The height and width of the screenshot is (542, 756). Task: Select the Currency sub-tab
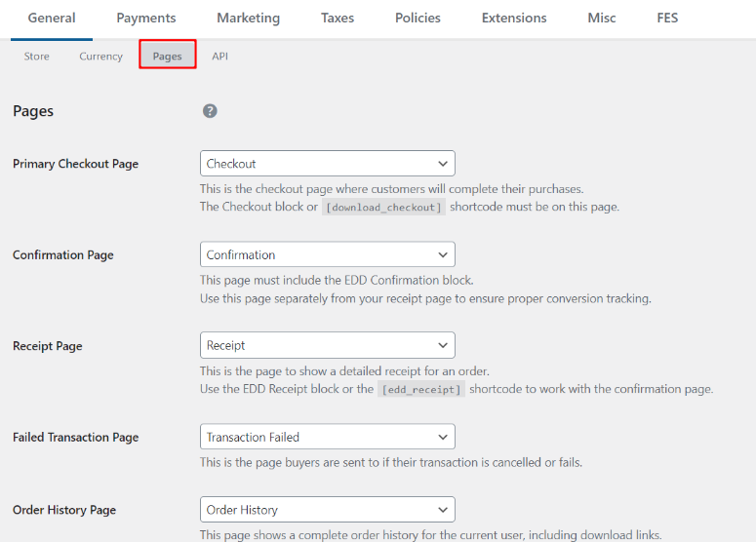point(101,57)
